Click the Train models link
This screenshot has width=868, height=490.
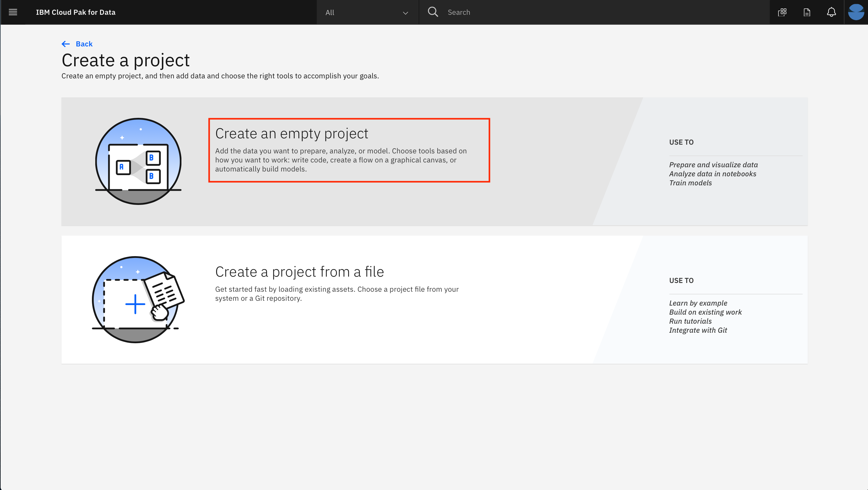pyautogui.click(x=690, y=182)
